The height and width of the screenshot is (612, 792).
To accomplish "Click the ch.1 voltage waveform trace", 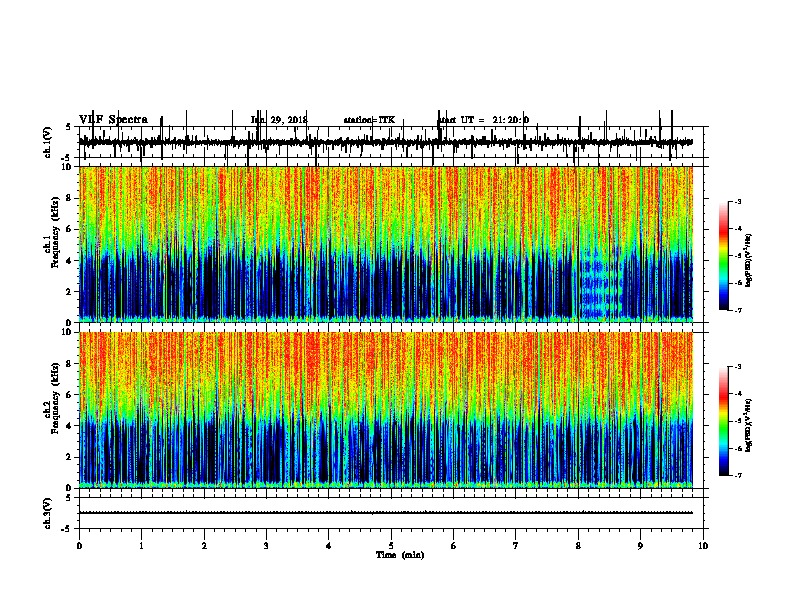I will (x=386, y=142).
